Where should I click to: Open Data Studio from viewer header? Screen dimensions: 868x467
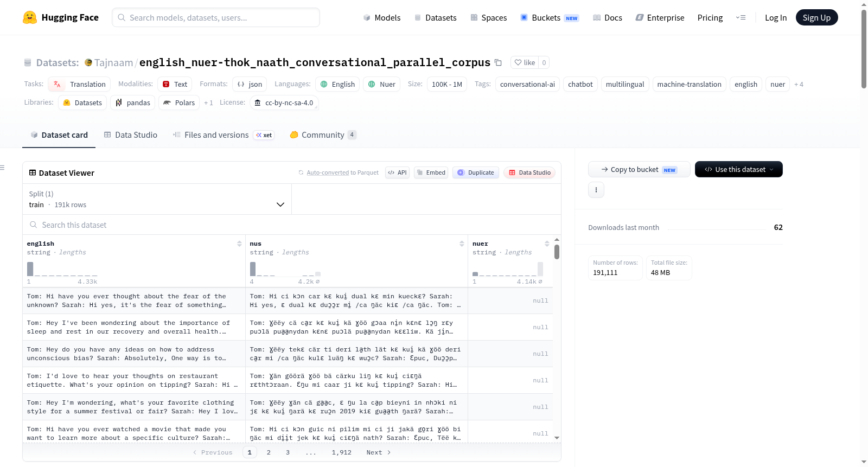pos(529,172)
